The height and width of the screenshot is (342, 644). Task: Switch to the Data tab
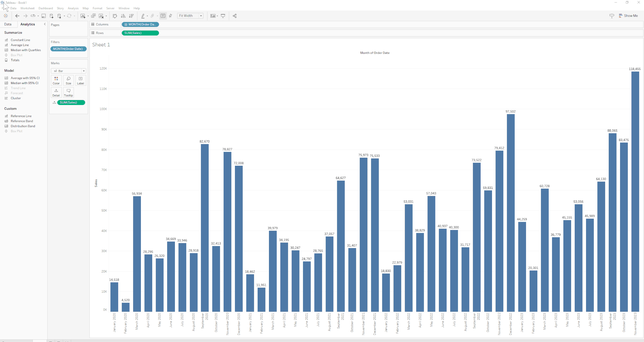coord(8,24)
